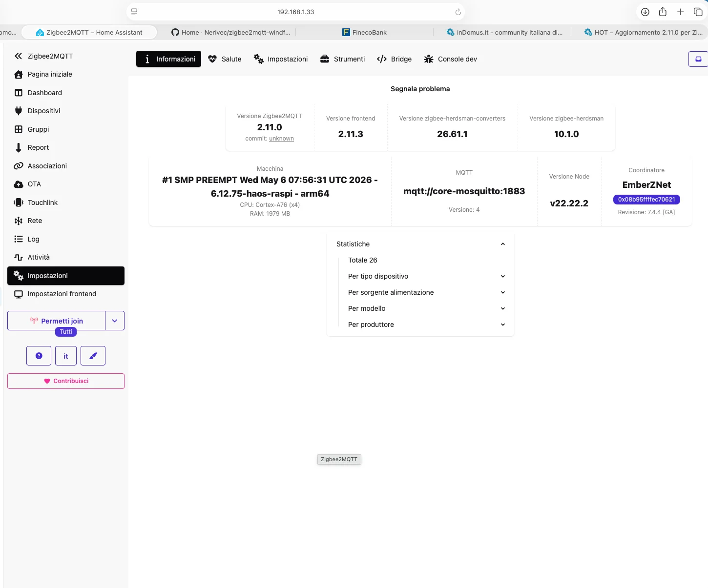Click the EmberZNet coordinator name
This screenshot has width=708, height=588.
click(x=646, y=185)
